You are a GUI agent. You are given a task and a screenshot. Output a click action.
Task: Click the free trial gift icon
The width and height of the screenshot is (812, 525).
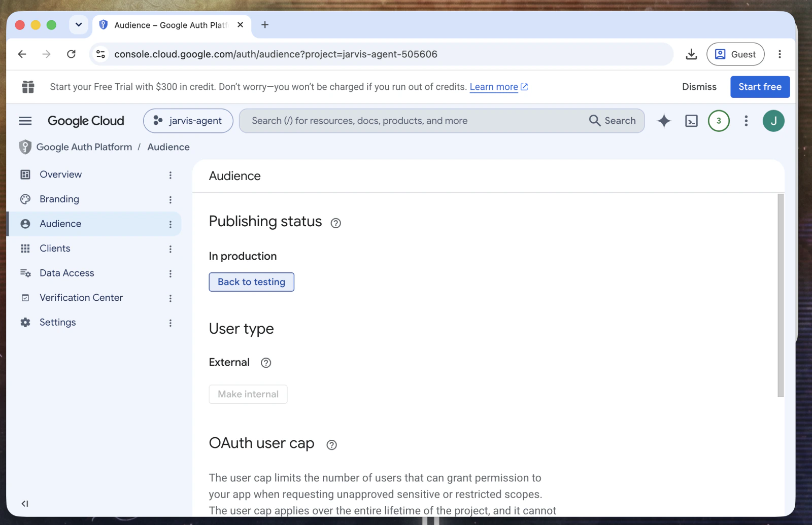click(28, 87)
